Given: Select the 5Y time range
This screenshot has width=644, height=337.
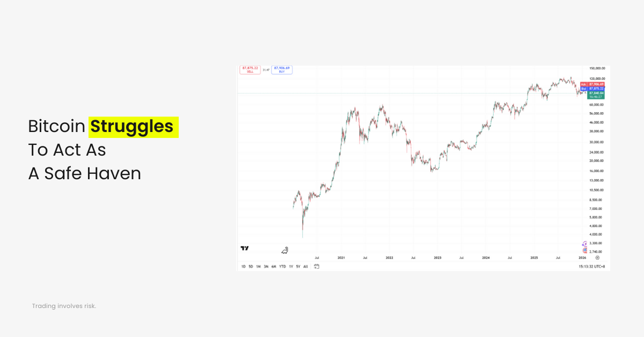Looking at the screenshot, I should [298, 266].
